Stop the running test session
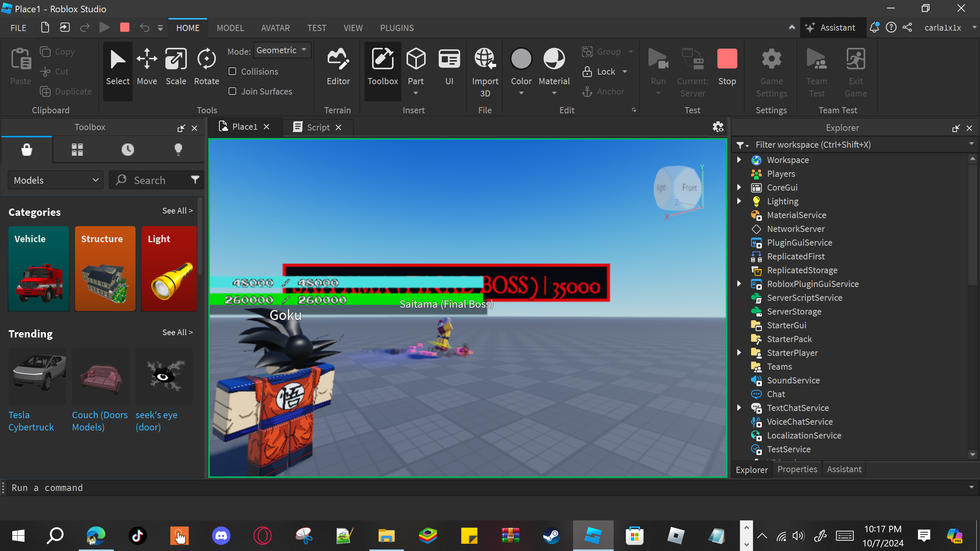 point(727,67)
